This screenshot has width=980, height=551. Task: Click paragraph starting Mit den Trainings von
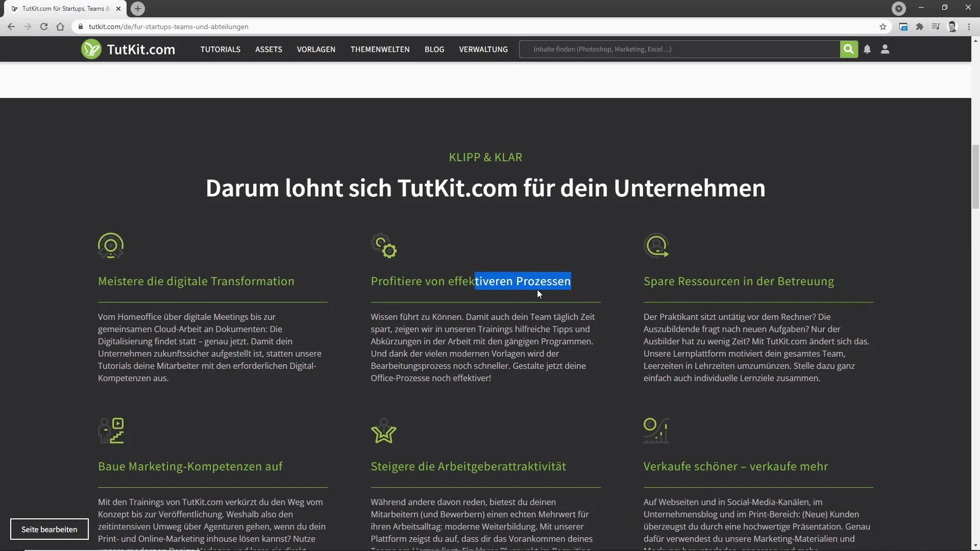(212, 523)
